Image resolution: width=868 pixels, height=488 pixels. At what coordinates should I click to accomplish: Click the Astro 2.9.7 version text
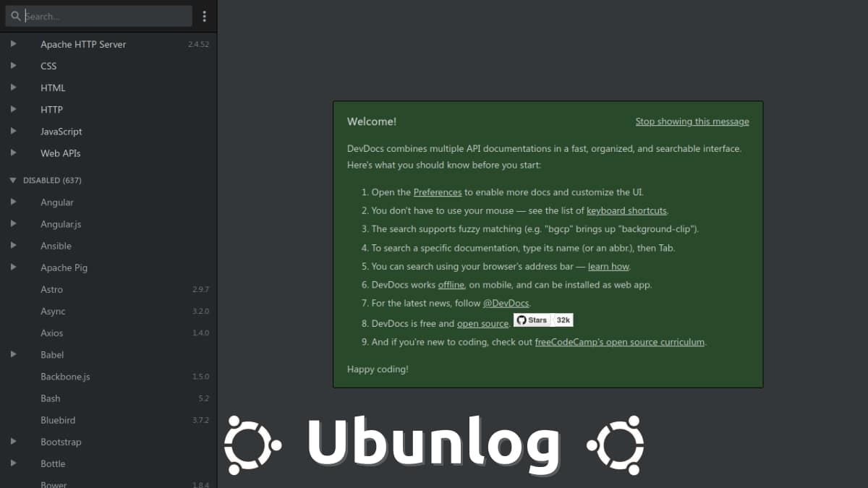point(200,289)
